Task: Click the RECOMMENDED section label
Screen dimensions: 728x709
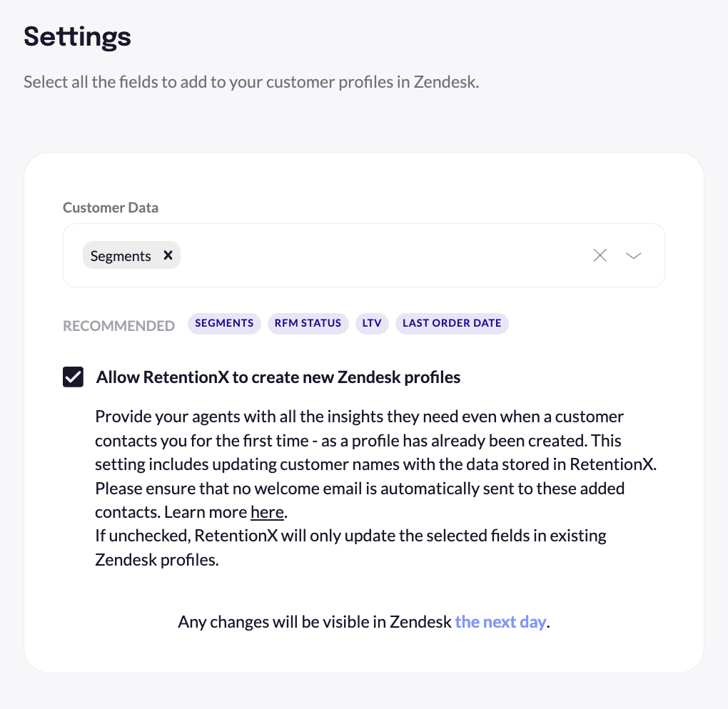Action: 118,325
